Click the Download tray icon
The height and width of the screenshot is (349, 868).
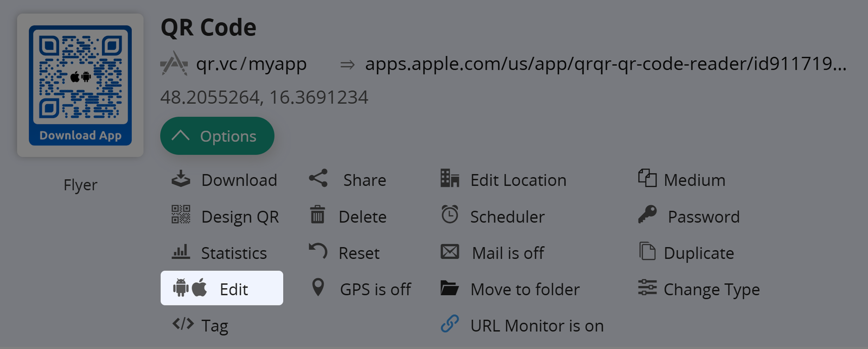click(181, 179)
